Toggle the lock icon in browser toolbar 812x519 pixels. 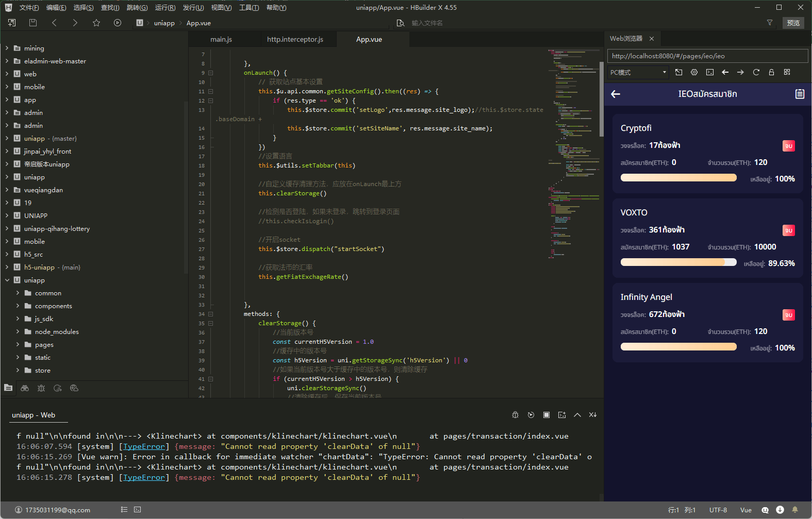(771, 72)
